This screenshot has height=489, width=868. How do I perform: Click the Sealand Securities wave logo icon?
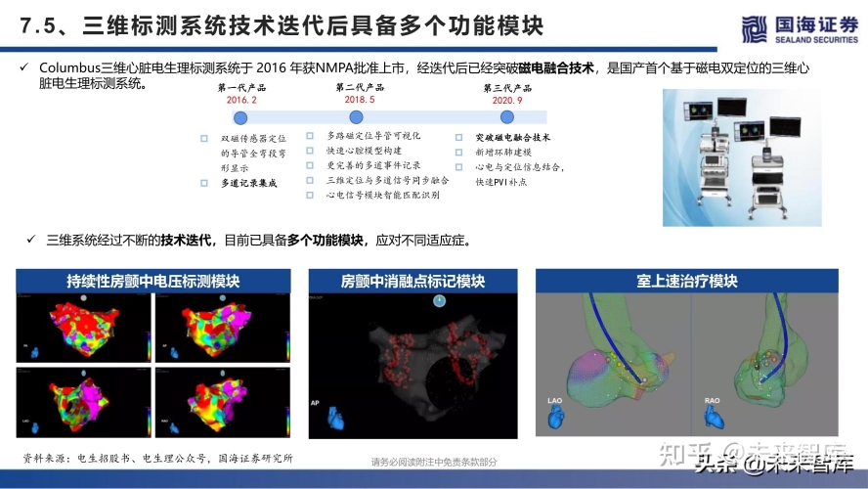755,28
